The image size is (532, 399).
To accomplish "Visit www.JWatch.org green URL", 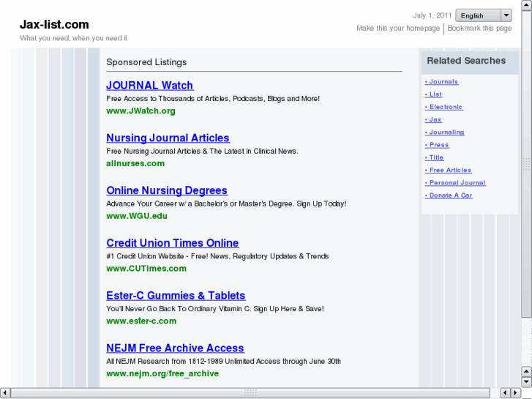I will [141, 111].
